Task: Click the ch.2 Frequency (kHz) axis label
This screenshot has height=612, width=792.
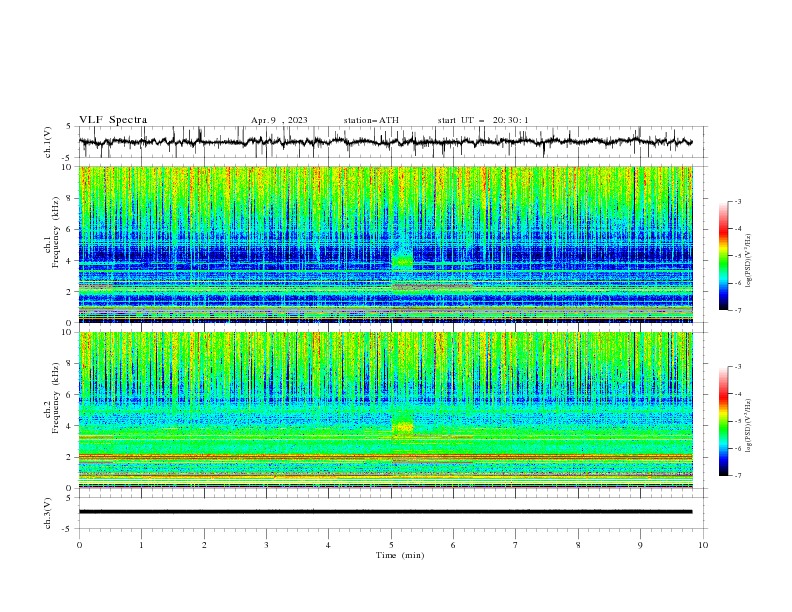Action: click(52, 398)
